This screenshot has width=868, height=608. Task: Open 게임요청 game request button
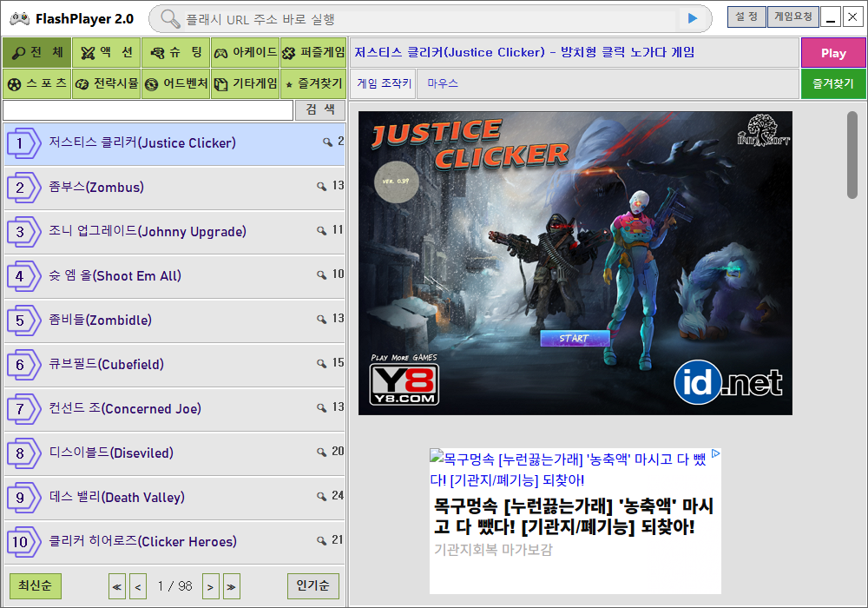(792, 17)
